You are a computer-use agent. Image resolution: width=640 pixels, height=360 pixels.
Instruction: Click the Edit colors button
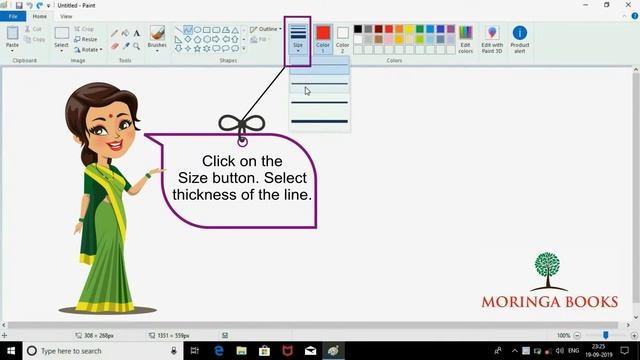pyautogui.click(x=466, y=40)
